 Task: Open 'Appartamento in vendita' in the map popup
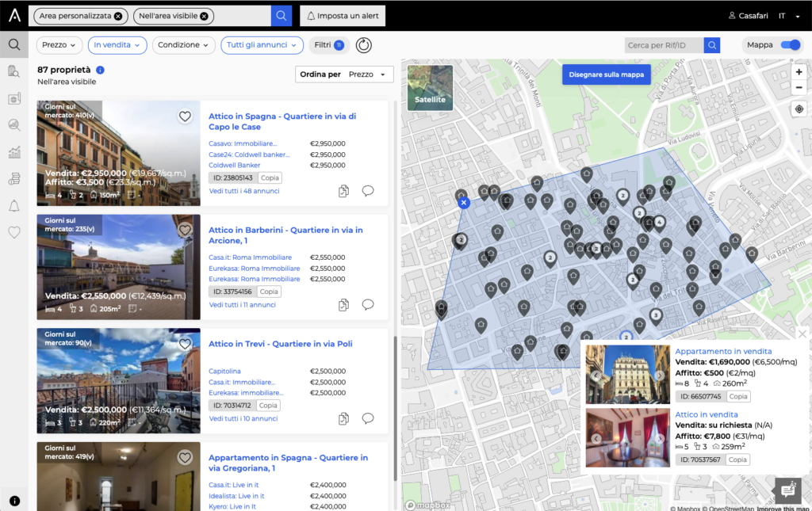click(723, 351)
